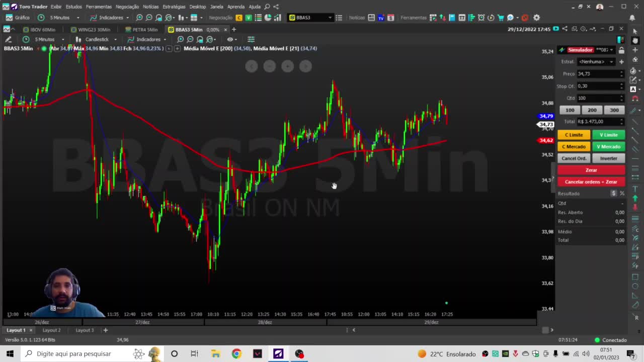The height and width of the screenshot is (362, 644).
Task: Add a new chart tab with plus
Action: pos(233,30)
